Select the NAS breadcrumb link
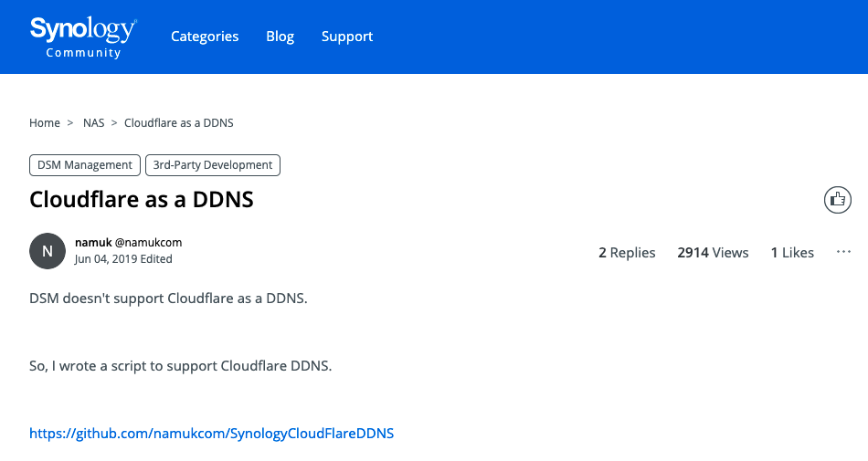This screenshot has height=461, width=868. [94, 122]
